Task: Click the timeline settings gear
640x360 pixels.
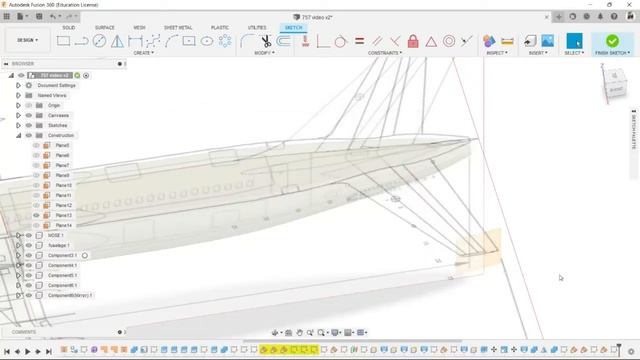Action: [631, 351]
